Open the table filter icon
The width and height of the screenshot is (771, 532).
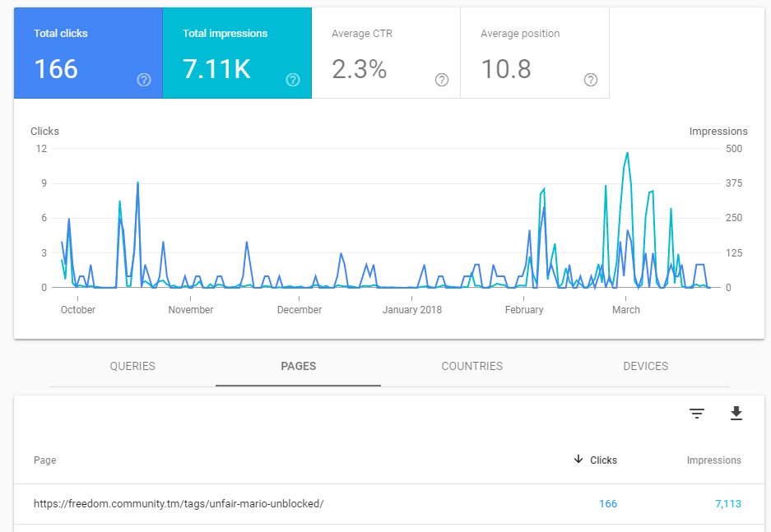[x=697, y=414]
